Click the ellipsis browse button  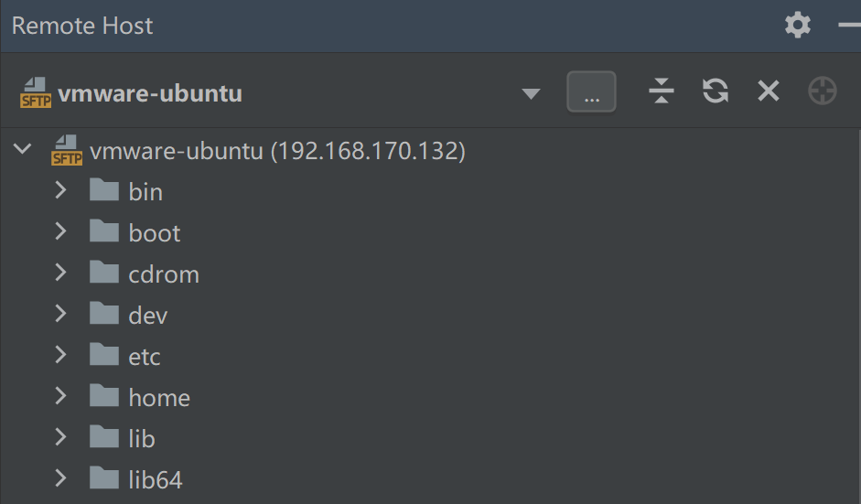(x=591, y=91)
